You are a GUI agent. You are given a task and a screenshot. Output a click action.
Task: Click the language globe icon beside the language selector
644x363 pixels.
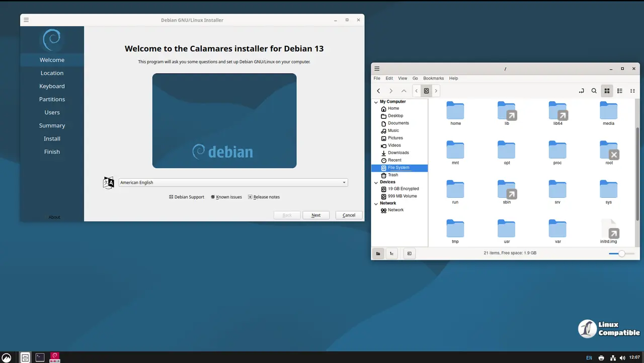109,182
